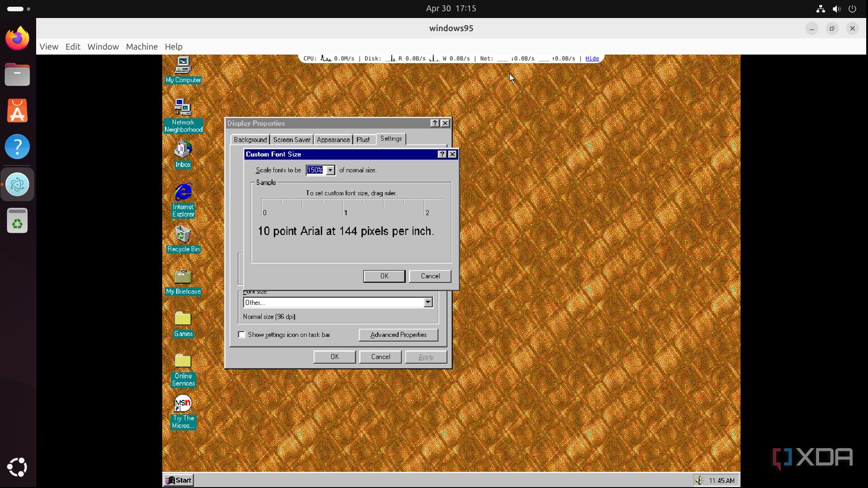This screenshot has height=488, width=868.
Task: Switch to the Background tab
Action: coord(250,140)
